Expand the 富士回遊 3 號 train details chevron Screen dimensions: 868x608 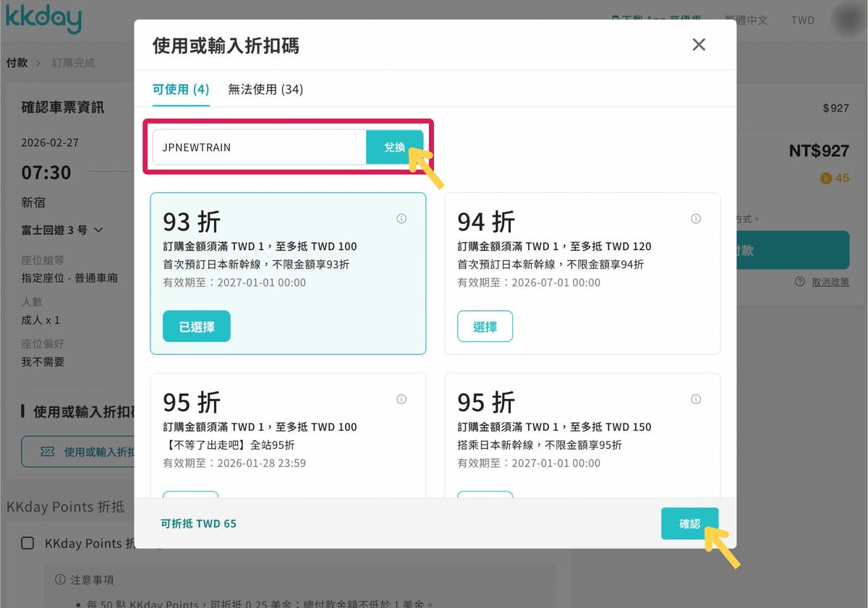tap(99, 230)
